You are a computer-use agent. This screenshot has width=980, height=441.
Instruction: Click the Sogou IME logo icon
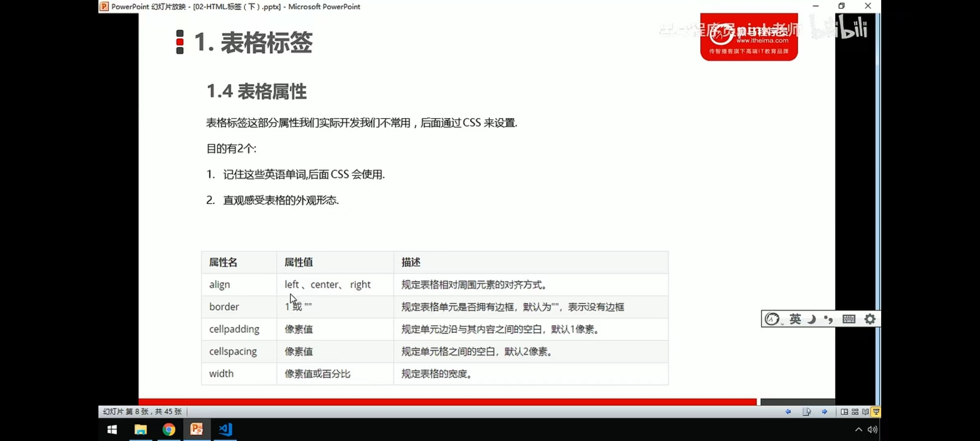[x=773, y=318]
